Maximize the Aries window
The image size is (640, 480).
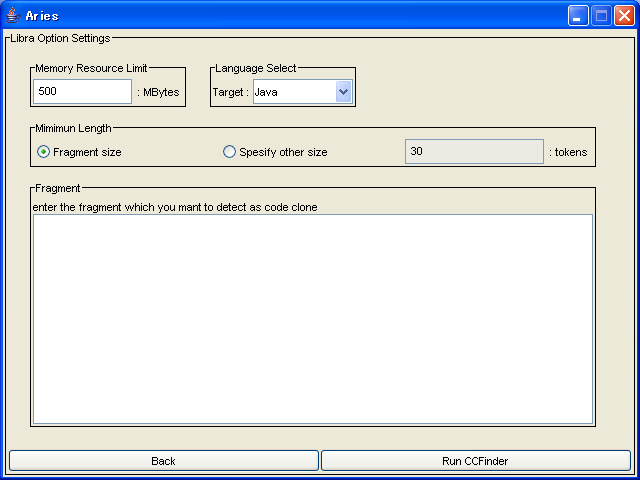[x=601, y=15]
